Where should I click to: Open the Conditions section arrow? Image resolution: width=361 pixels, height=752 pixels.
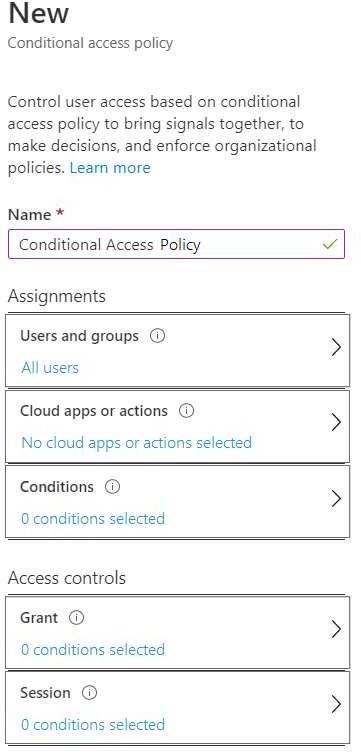pos(336,499)
